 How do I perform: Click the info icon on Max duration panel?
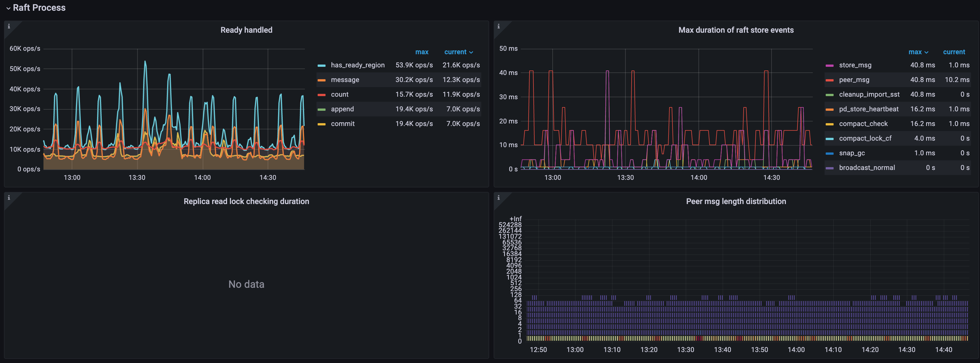pos(498,26)
